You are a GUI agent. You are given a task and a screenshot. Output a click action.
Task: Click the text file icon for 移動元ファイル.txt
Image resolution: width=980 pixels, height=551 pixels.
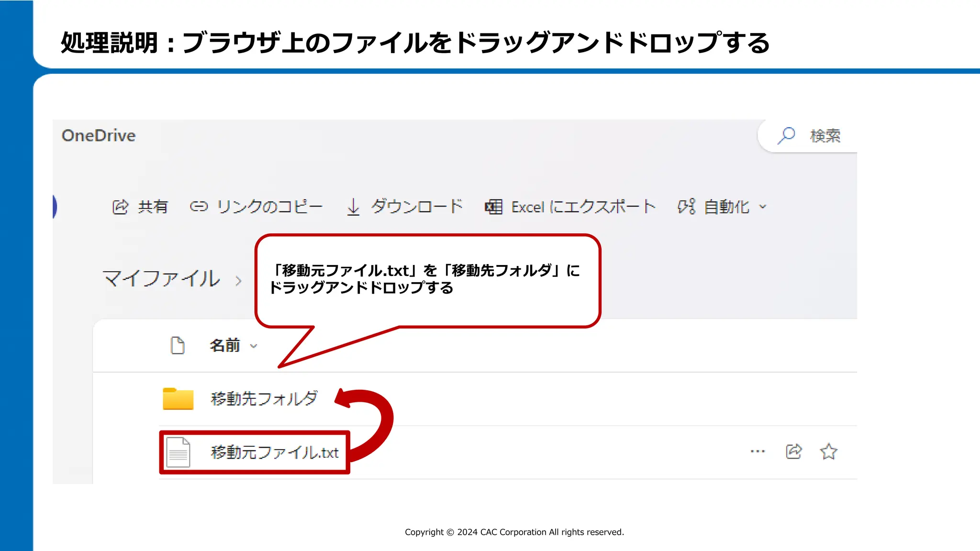point(178,452)
